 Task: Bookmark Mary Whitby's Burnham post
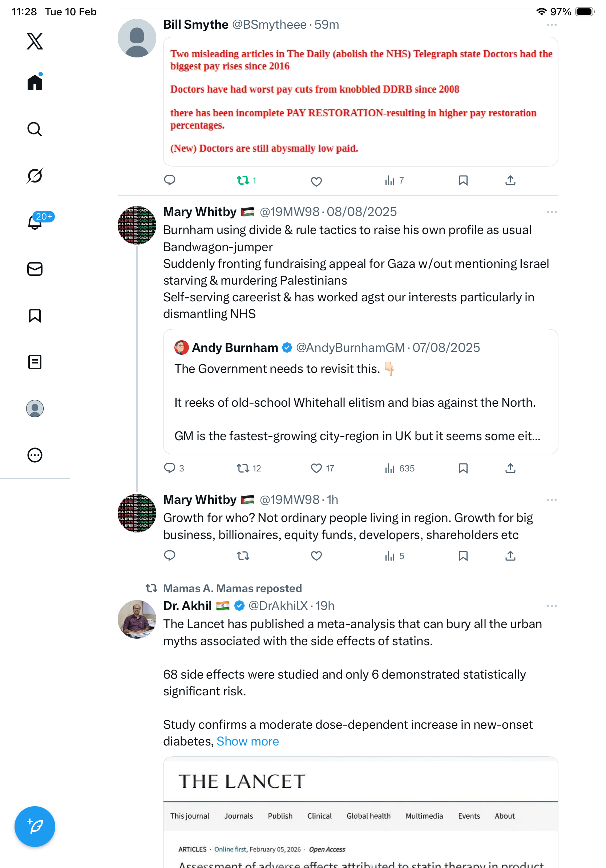463,468
